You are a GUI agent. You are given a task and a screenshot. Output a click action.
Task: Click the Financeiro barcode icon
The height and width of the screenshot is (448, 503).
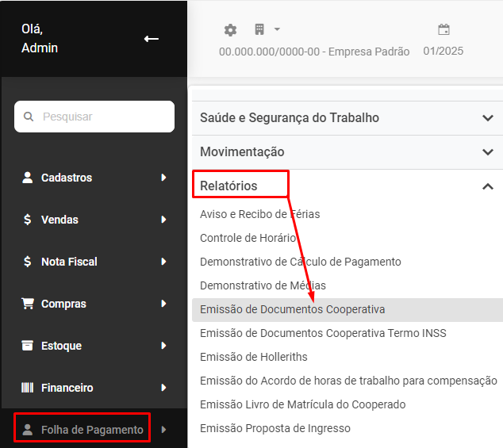[x=28, y=388]
